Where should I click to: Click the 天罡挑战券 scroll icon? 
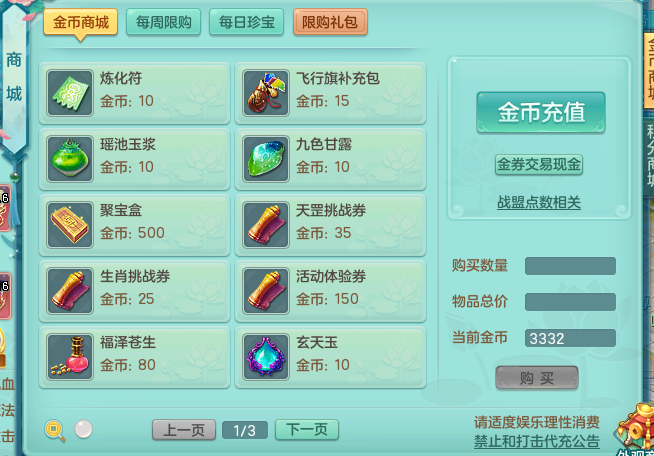266,225
